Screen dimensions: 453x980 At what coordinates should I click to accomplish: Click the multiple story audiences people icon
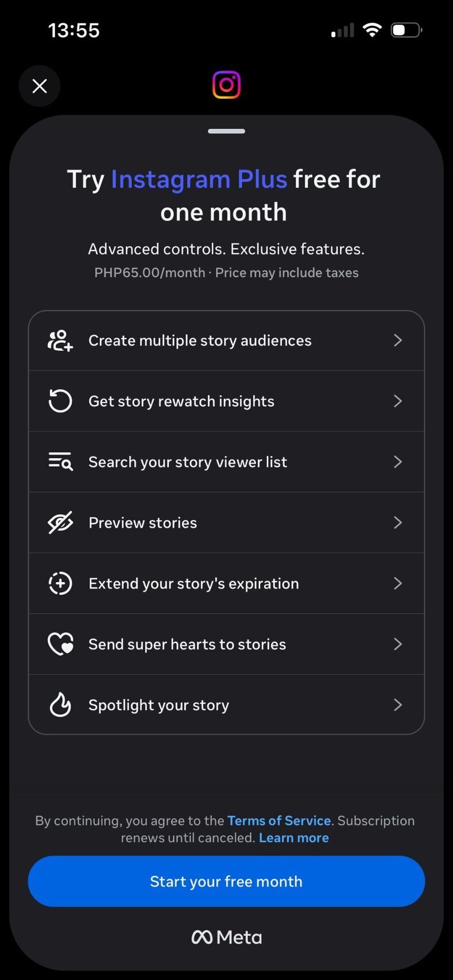(60, 340)
